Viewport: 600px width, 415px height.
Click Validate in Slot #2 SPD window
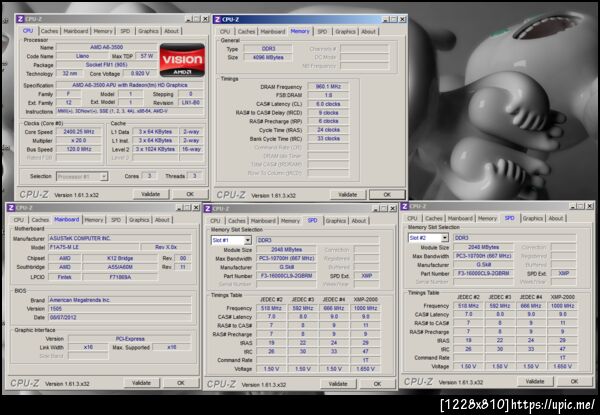(x=535, y=381)
